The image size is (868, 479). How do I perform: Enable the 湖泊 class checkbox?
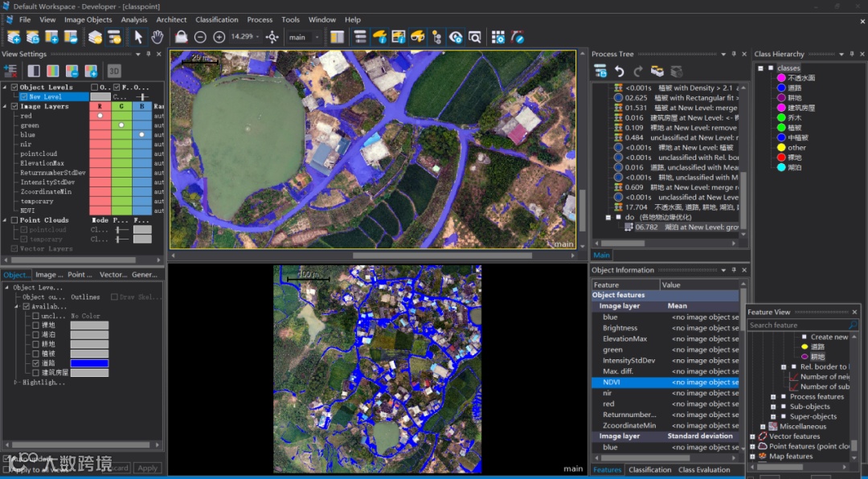point(36,334)
